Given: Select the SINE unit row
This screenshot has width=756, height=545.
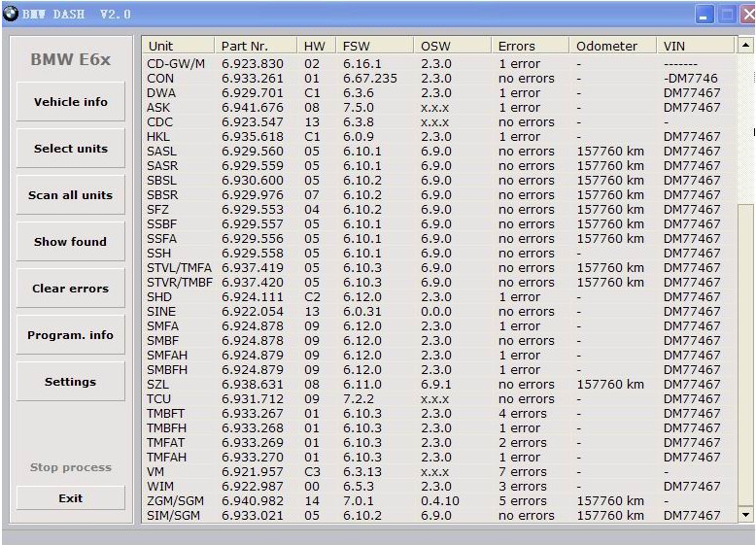Looking at the screenshot, I should coord(439,311).
